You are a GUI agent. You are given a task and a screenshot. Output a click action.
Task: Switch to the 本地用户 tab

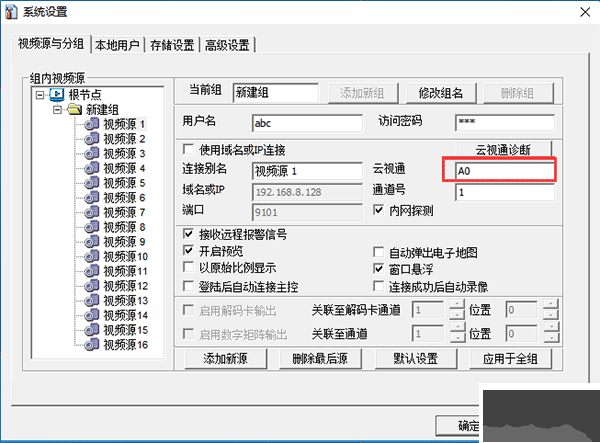(117, 45)
